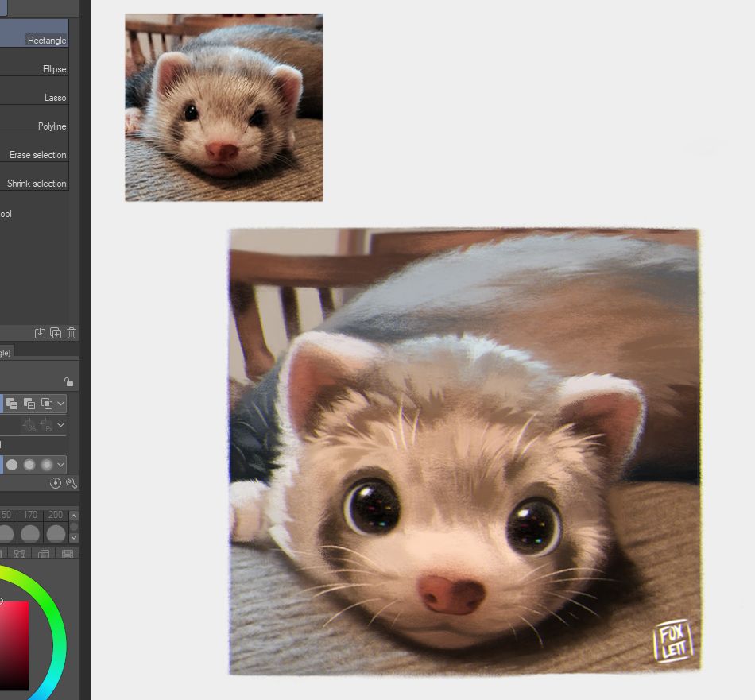The height and width of the screenshot is (700, 755).
Task: Set selection mode to Add to selection
Action: point(12,404)
